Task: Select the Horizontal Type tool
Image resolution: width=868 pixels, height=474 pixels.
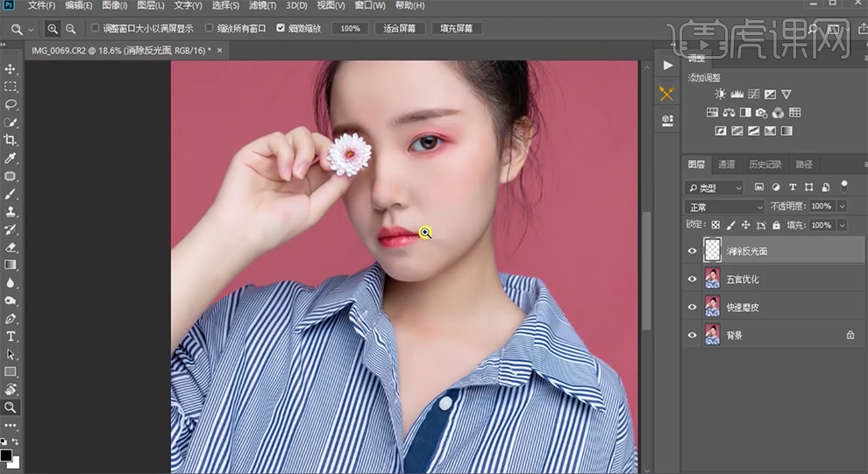Action: coord(11,336)
